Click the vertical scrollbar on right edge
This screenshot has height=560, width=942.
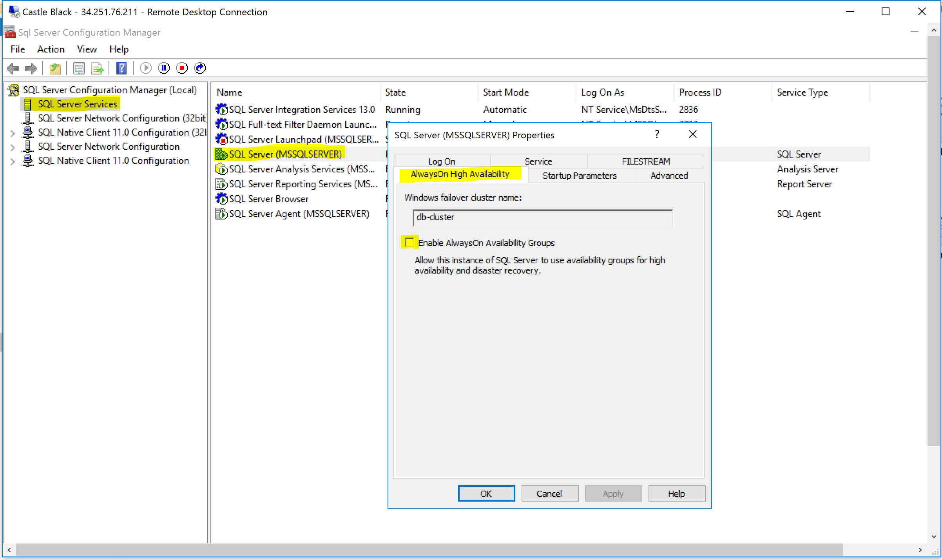pos(934,241)
